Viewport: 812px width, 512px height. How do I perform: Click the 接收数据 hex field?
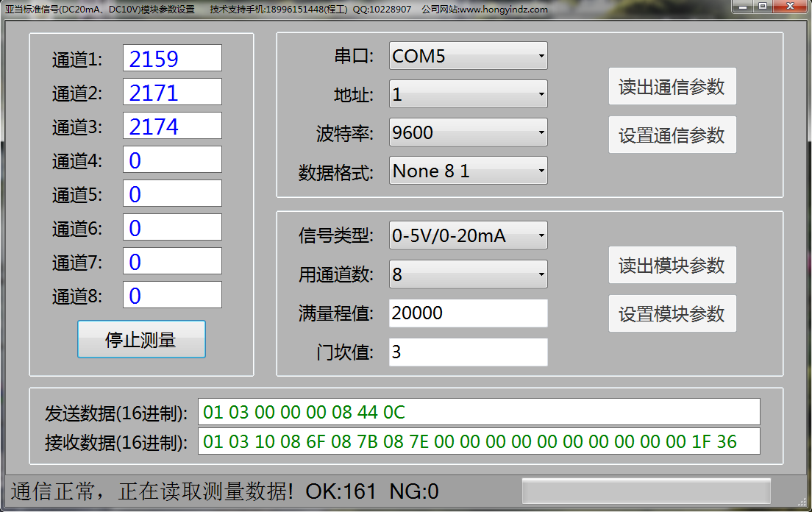coord(478,441)
